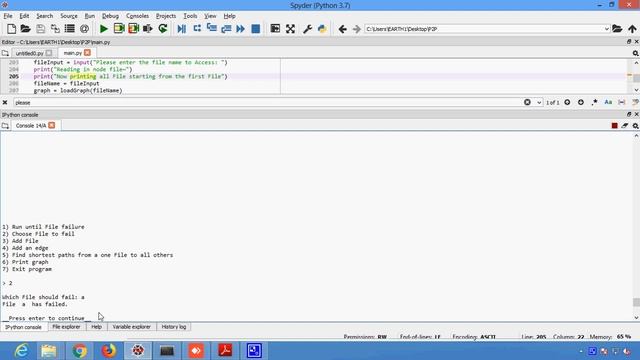Close the Console 14/A tab
This screenshot has width=640, height=360.
pyautogui.click(x=51, y=126)
